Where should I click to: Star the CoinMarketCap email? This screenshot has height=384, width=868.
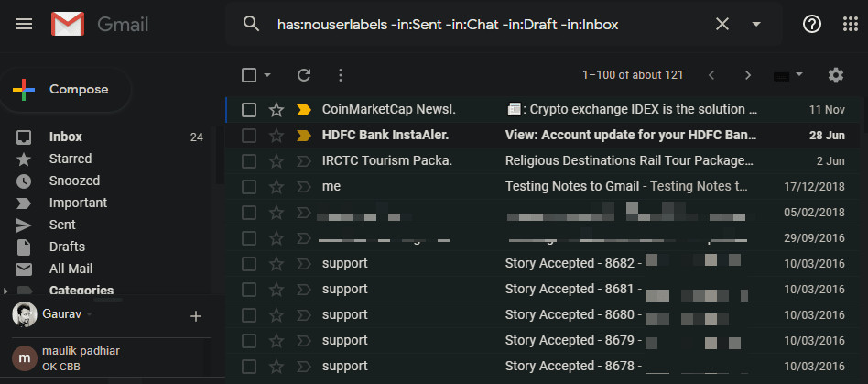277,110
